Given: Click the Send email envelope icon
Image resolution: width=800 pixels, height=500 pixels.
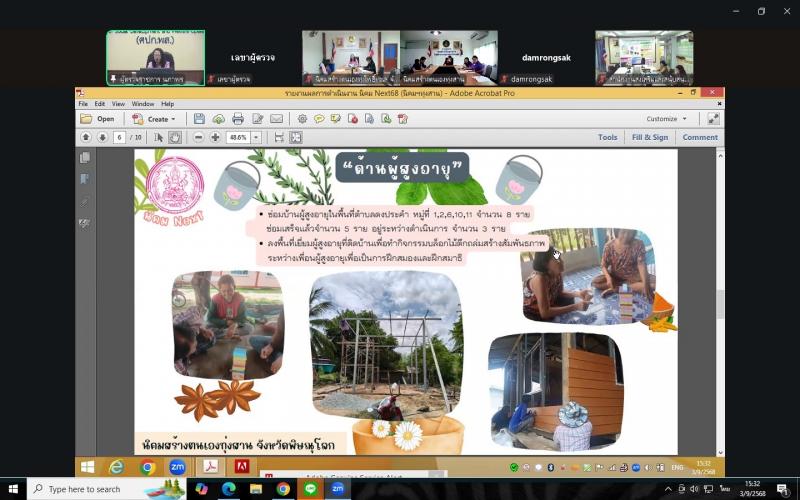Looking at the screenshot, I should [277, 119].
